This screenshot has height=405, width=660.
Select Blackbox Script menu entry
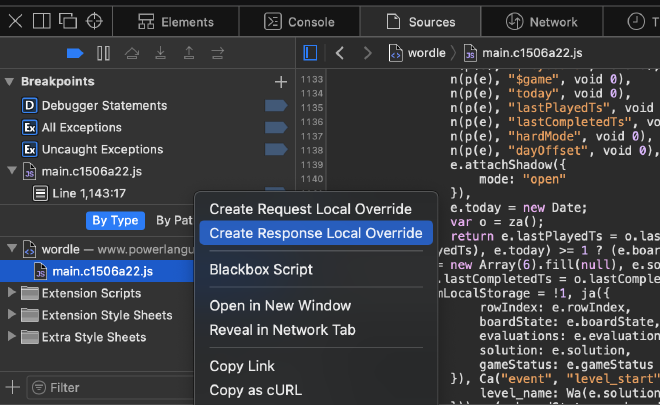[x=261, y=269]
